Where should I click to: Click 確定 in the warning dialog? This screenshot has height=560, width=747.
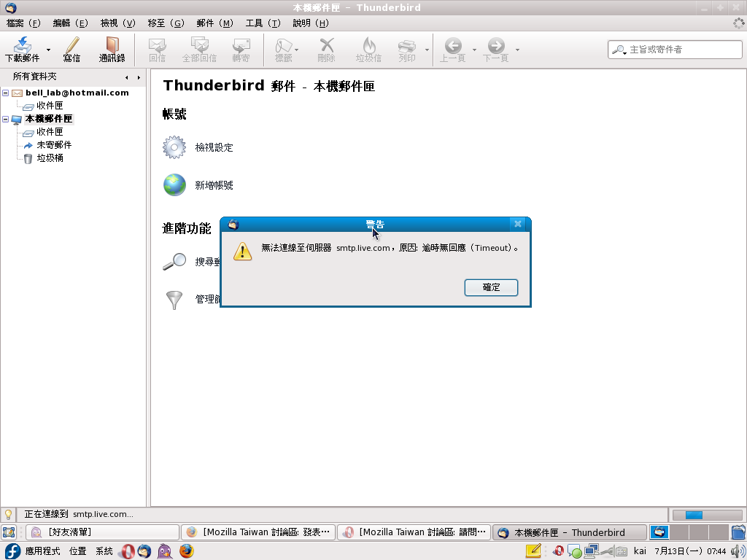click(491, 287)
